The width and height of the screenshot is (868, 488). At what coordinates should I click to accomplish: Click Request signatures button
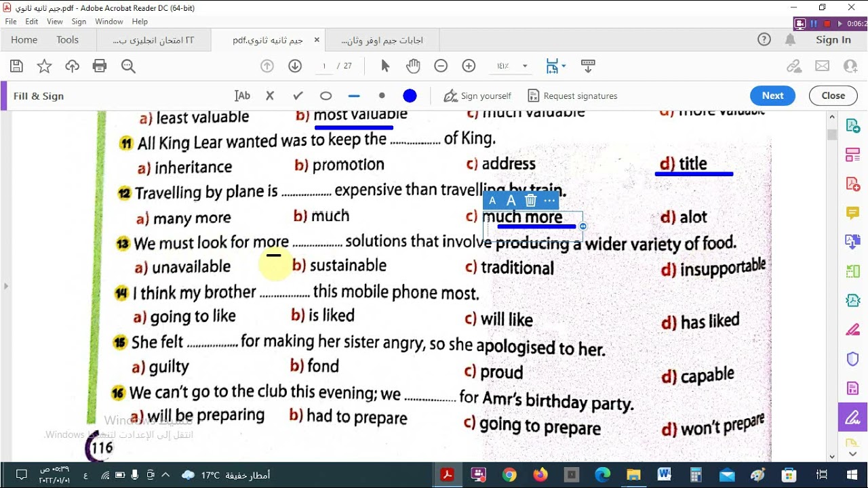click(572, 96)
